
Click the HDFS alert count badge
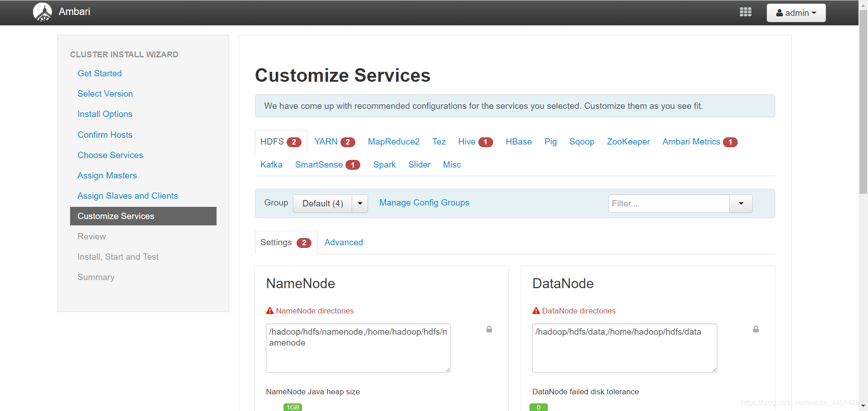294,142
